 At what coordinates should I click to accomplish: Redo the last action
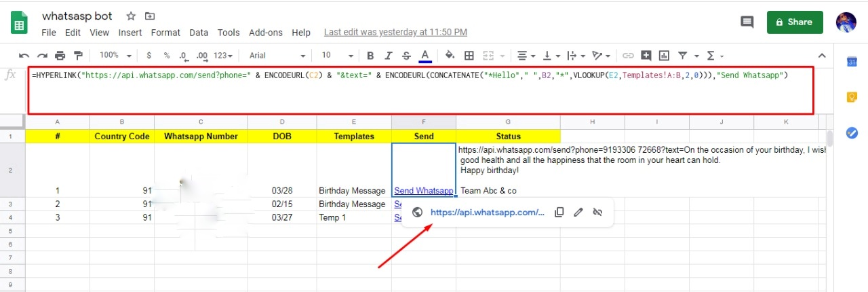tap(42, 56)
